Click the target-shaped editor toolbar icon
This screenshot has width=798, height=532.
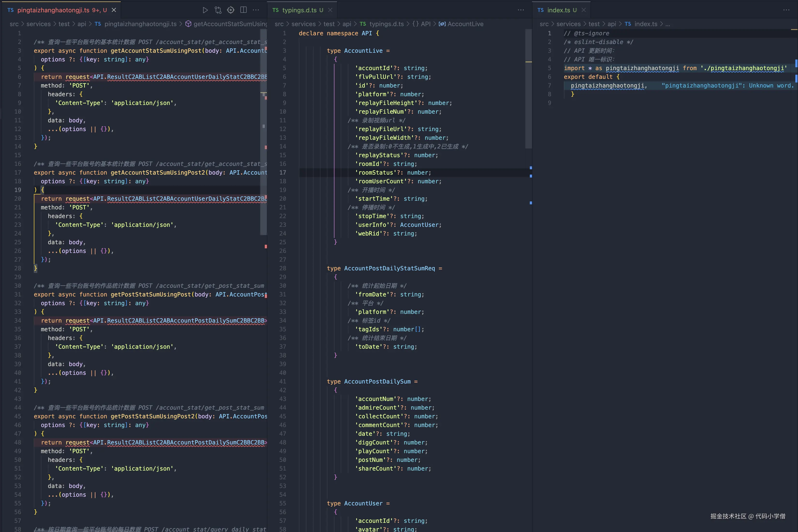click(231, 10)
